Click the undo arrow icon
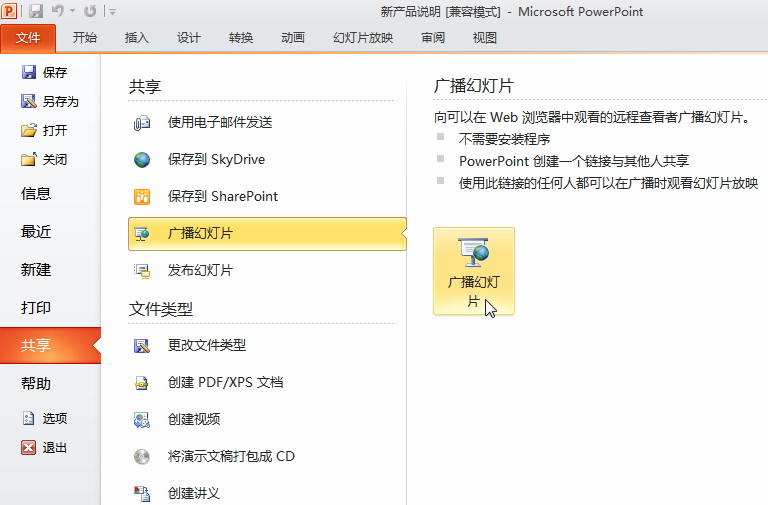Screen dimensions: 768x505 pyautogui.click(x=58, y=12)
